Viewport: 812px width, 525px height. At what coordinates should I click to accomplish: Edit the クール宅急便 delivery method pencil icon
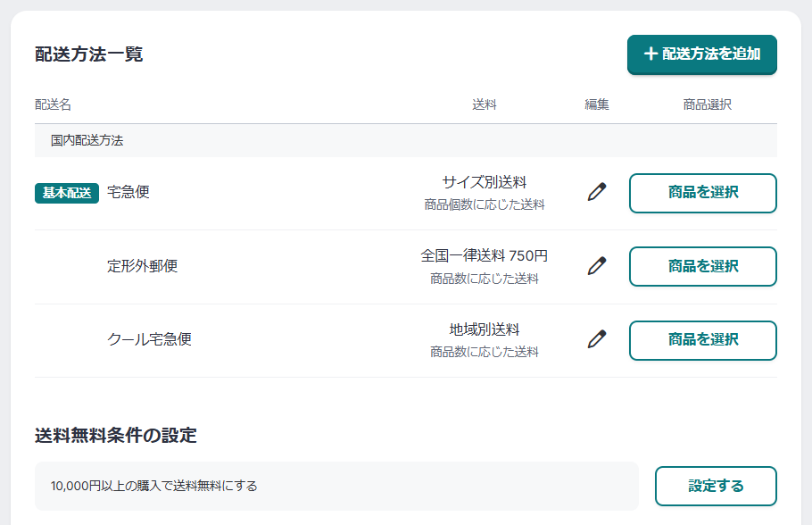point(597,339)
